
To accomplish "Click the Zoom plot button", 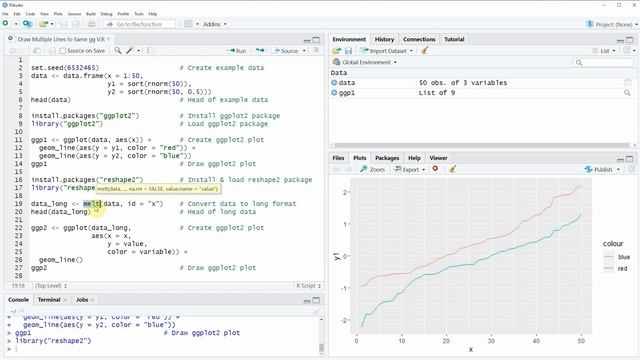I will pos(372,169).
